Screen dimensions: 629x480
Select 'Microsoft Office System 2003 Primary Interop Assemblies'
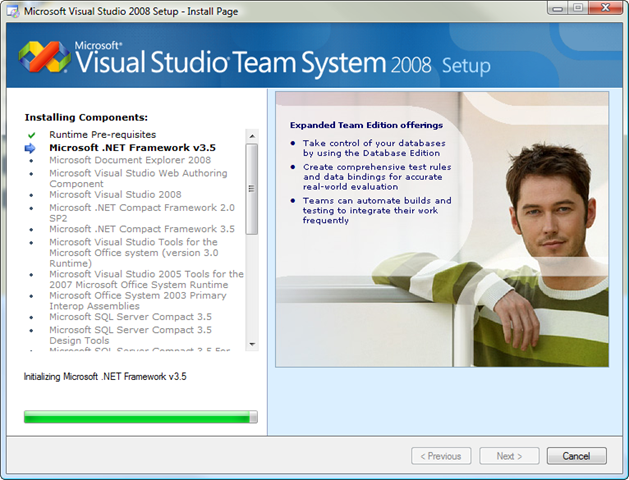(138, 301)
